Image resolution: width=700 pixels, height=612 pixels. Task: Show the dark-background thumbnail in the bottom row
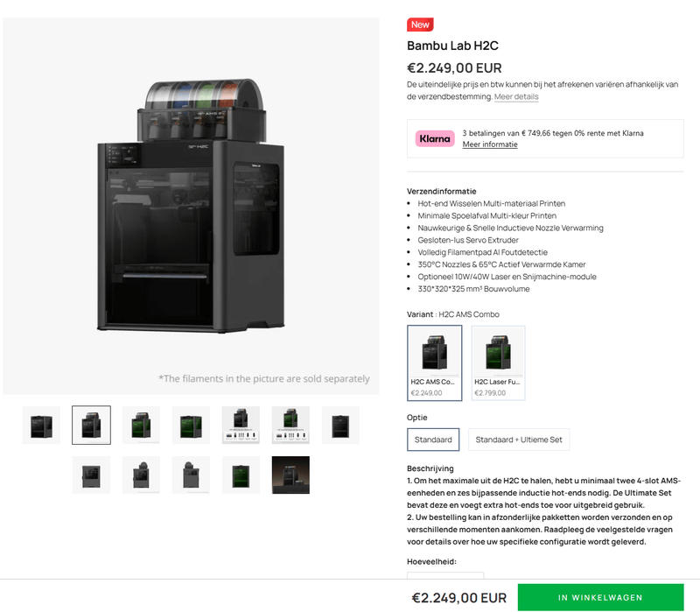[x=290, y=475]
